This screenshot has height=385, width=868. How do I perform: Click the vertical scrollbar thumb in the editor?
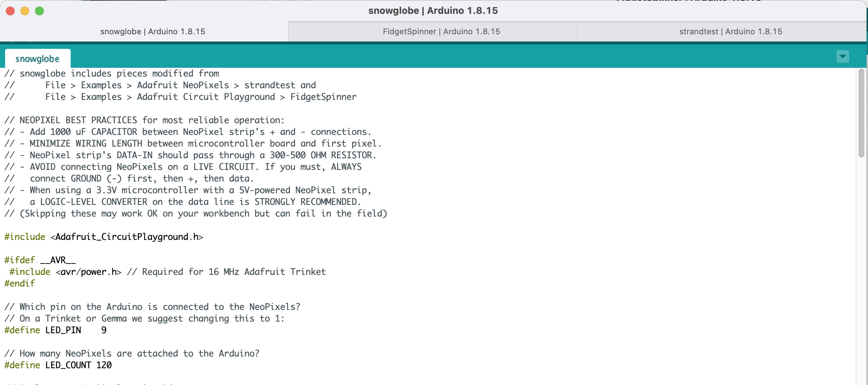click(x=861, y=113)
